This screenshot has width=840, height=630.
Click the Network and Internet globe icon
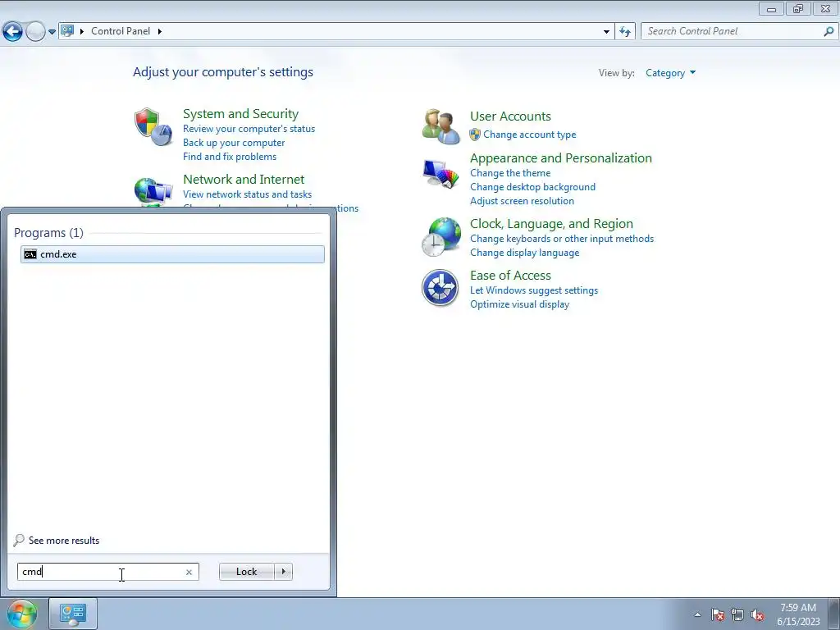click(153, 192)
